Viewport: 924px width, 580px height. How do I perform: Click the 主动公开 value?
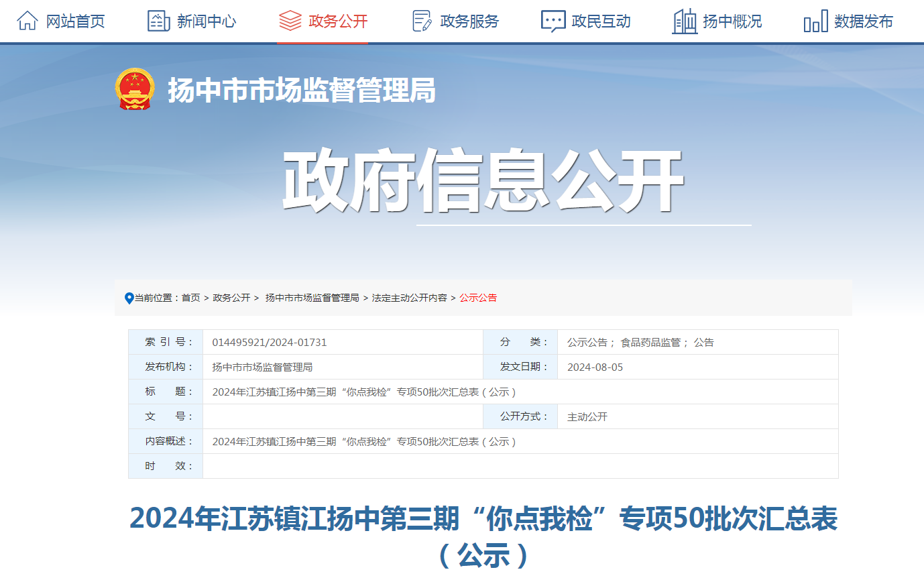pyautogui.click(x=587, y=416)
